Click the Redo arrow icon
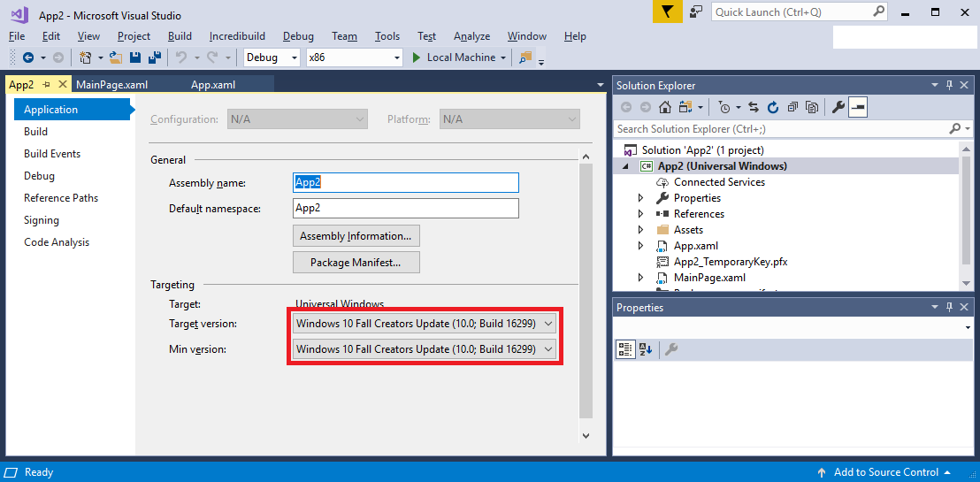This screenshot has width=980, height=482. [212, 57]
